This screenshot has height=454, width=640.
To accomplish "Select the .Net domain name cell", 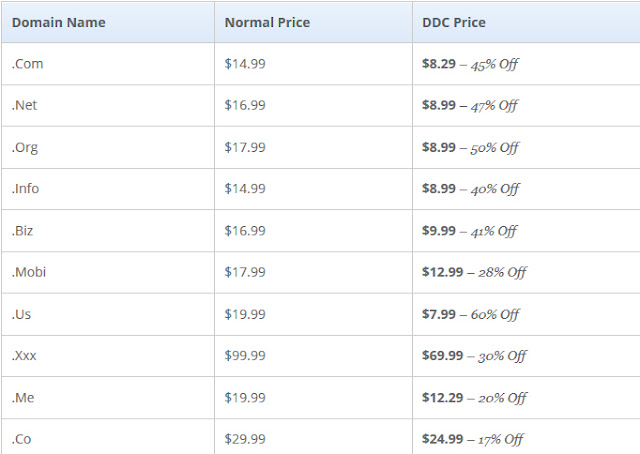I will [108, 106].
